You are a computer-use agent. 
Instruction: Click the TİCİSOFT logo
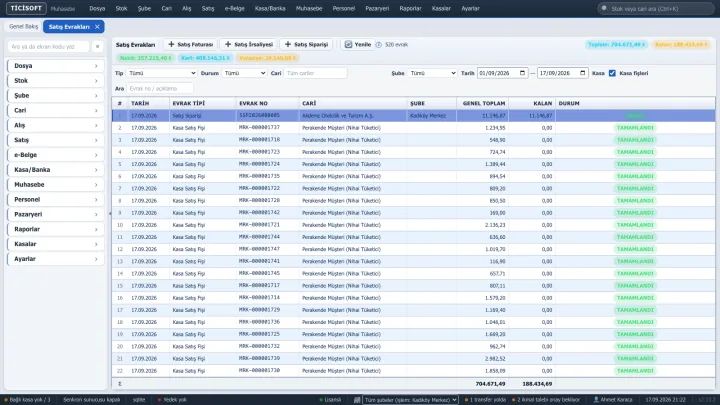[26, 8]
